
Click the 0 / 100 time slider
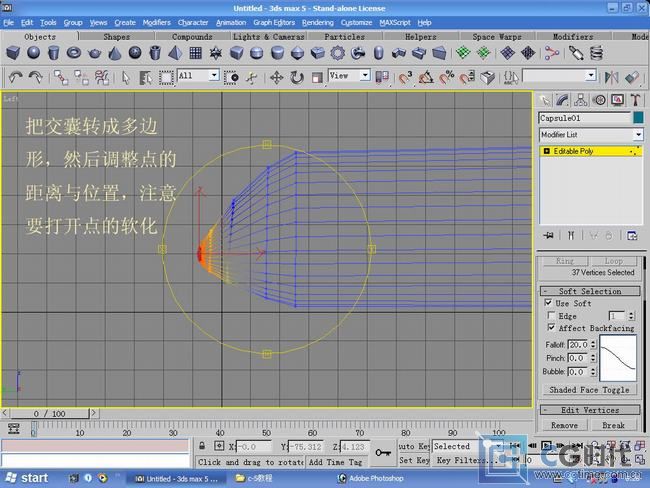49,413
